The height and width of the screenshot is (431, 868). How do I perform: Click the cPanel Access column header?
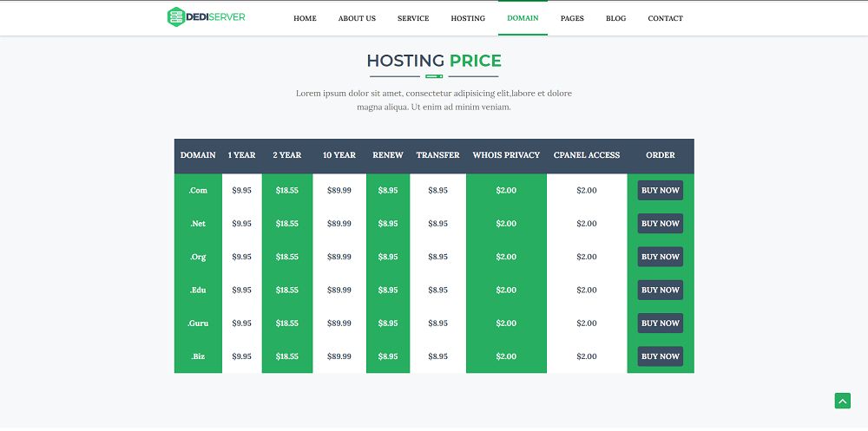587,155
